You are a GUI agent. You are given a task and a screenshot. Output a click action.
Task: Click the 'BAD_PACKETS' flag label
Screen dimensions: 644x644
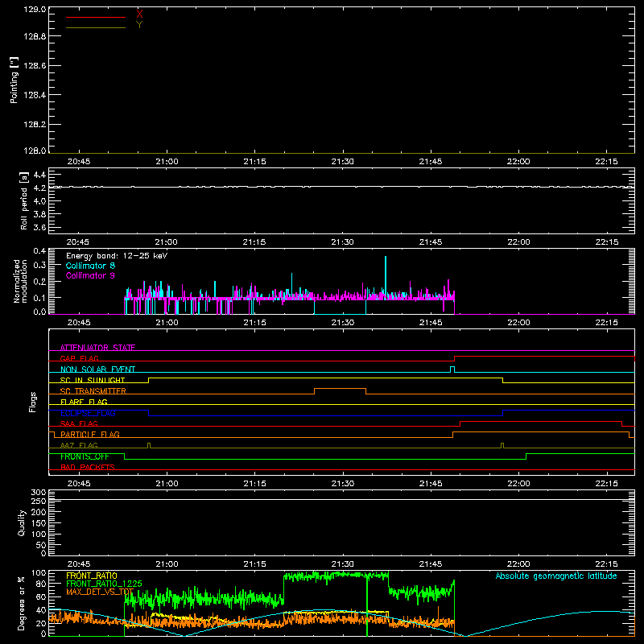coord(88,468)
